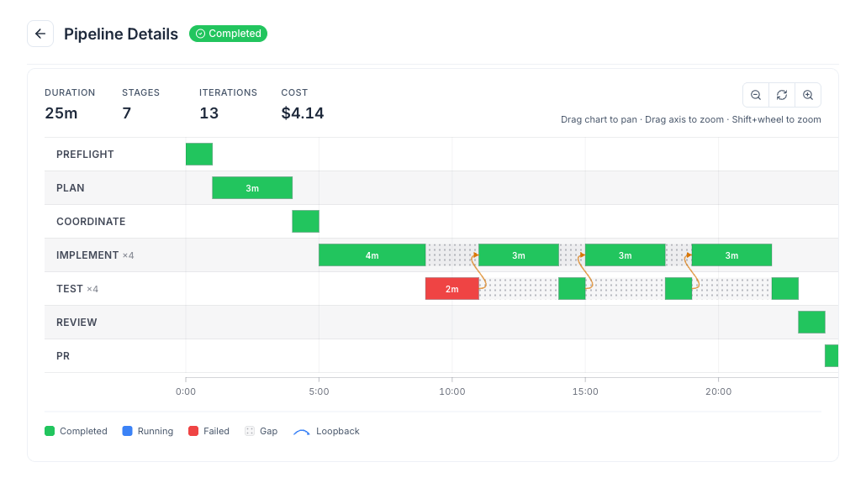866x504 pixels.
Task: Click the Loopback legend arc icon
Action: click(302, 432)
